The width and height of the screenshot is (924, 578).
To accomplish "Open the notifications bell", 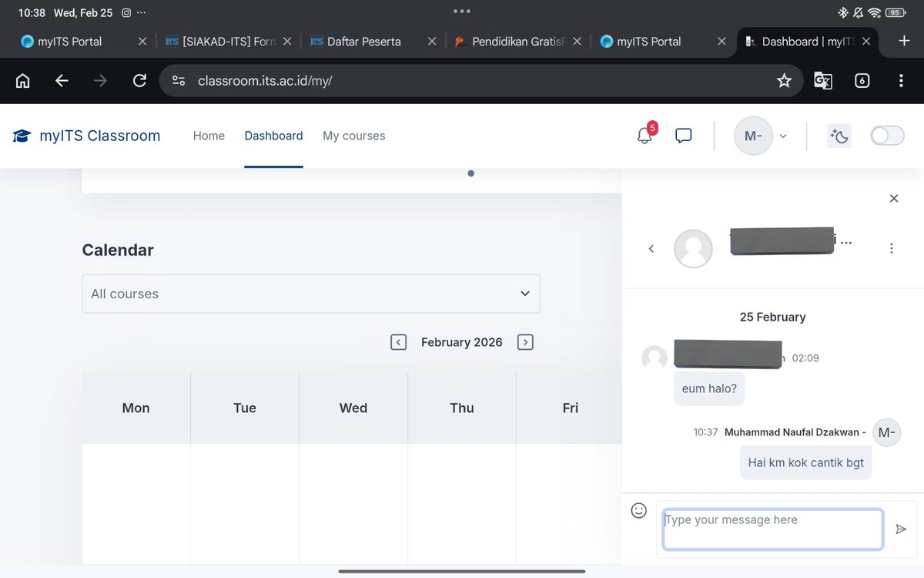I will click(644, 136).
